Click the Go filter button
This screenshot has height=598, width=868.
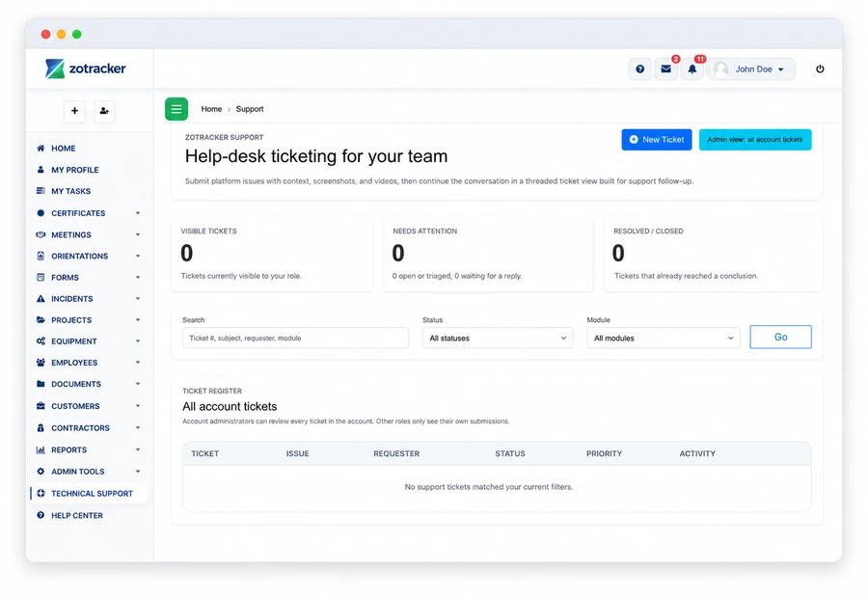(780, 338)
